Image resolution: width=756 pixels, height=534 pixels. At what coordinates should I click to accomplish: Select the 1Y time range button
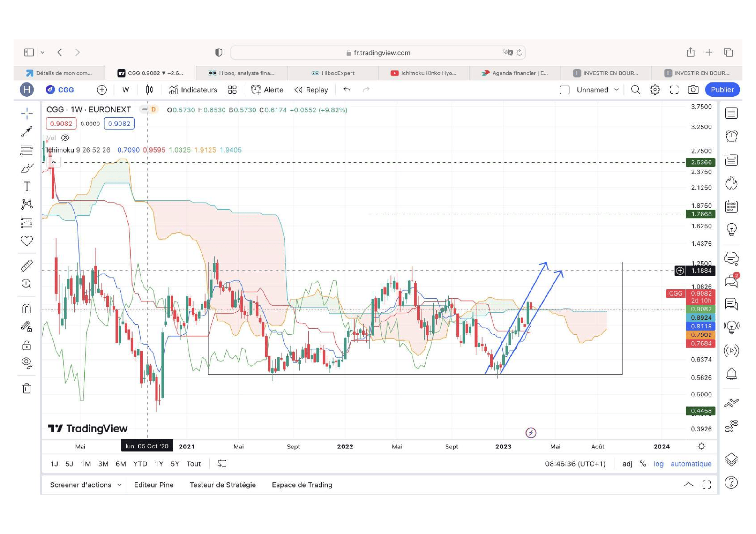[x=159, y=464]
